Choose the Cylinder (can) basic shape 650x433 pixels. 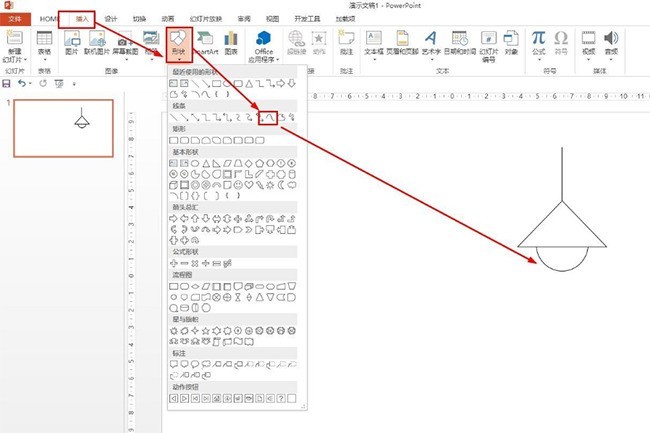point(292,174)
